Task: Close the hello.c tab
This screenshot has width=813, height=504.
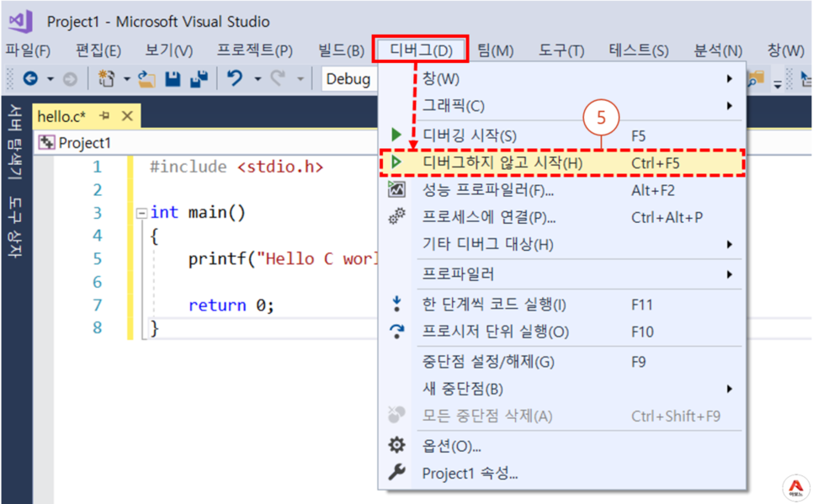Action: (127, 115)
